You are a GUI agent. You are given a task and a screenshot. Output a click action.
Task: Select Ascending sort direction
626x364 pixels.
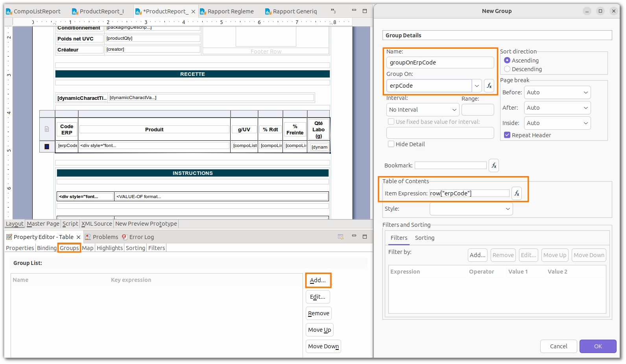(x=507, y=61)
